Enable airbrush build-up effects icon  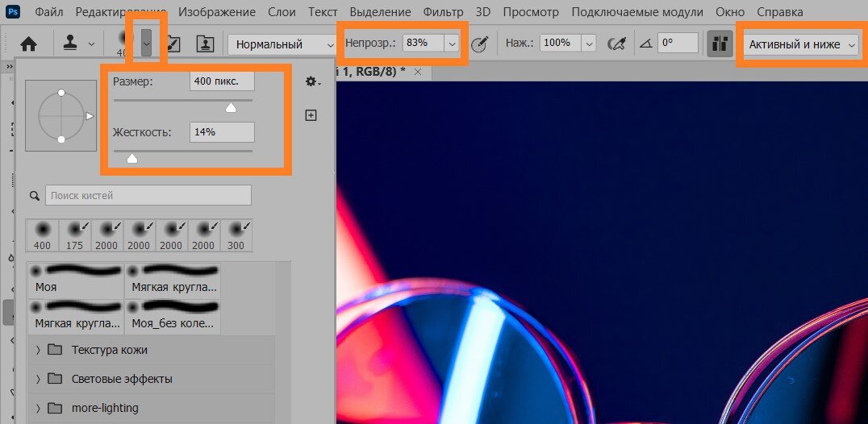point(616,44)
